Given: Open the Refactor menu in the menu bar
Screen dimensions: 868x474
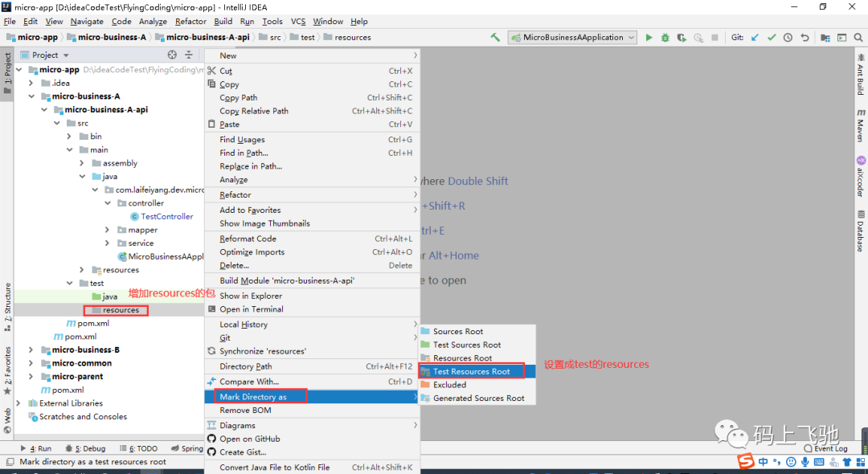Looking at the screenshot, I should pyautogui.click(x=190, y=21).
